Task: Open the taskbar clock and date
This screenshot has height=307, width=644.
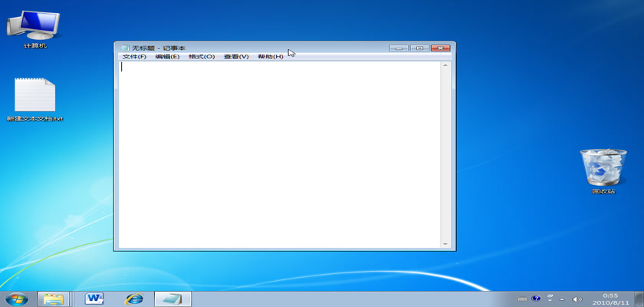Action: 609,298
